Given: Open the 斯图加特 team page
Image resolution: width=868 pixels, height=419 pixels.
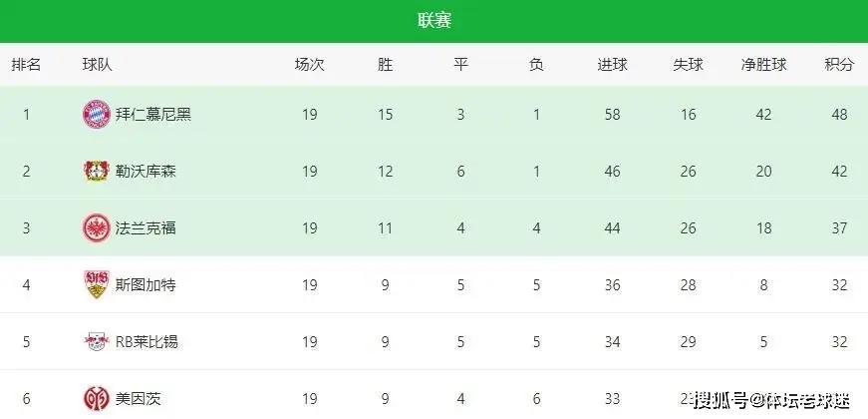Looking at the screenshot, I should 143,284.
